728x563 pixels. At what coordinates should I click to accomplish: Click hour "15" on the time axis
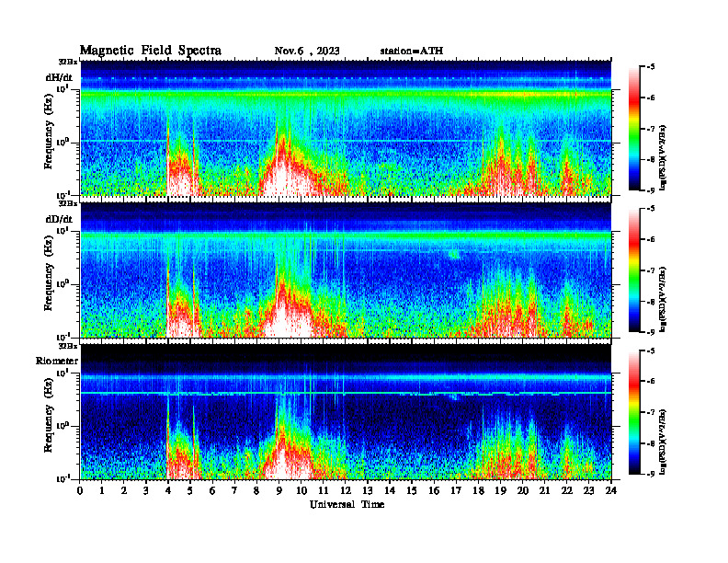(x=412, y=491)
